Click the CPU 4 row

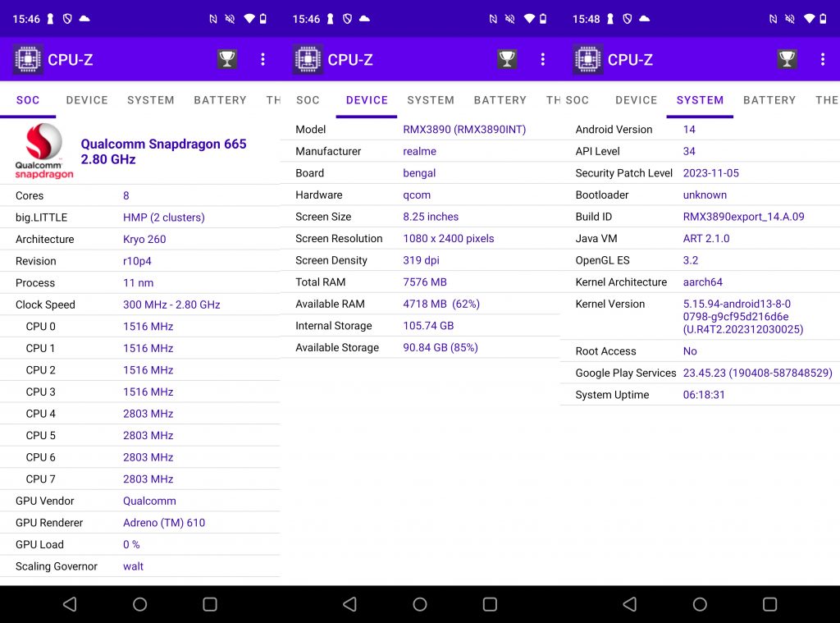(139, 414)
